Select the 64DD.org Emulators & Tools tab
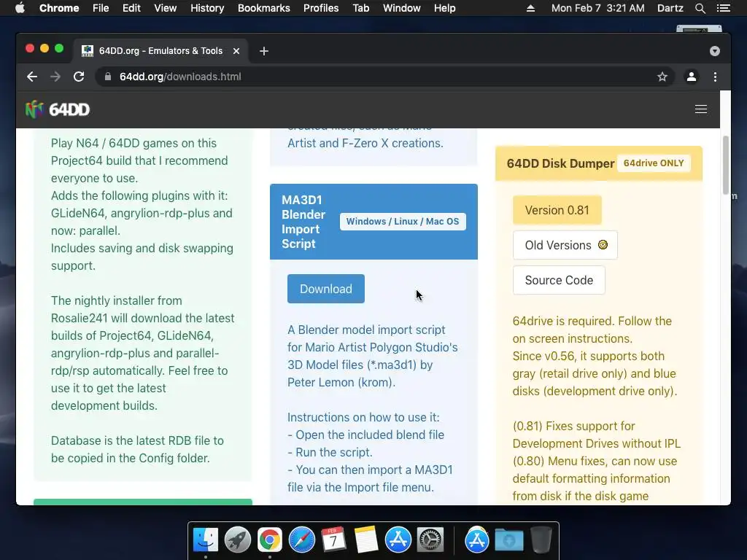This screenshot has height=560, width=747. pyautogui.click(x=160, y=51)
